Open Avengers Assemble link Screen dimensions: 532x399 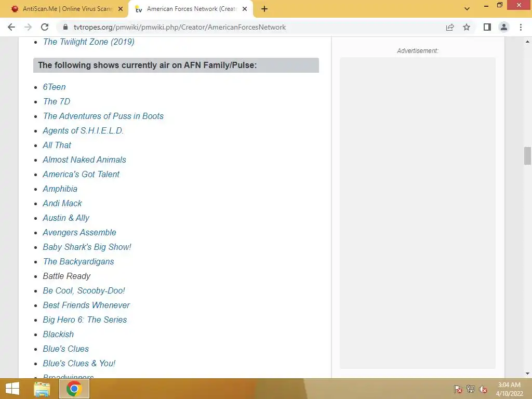point(79,233)
